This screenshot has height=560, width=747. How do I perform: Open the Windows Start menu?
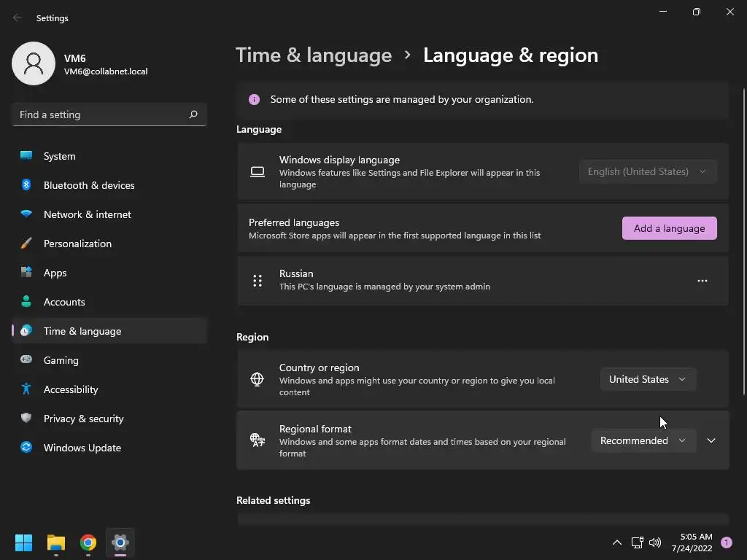click(x=23, y=542)
